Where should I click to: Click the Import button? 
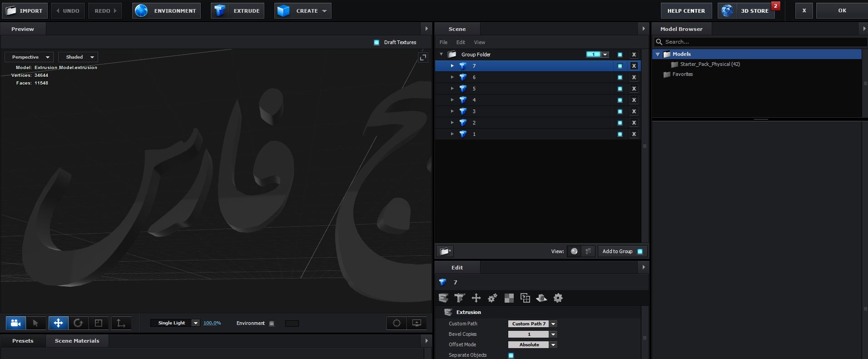coord(25,10)
